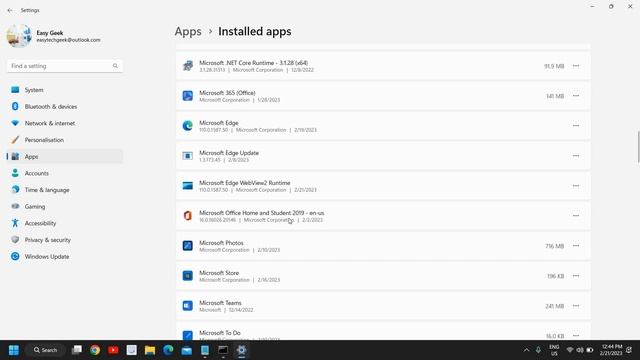Open Microsoft Edge from the taskbar
Viewport: 640px width, 360px height.
point(168,350)
